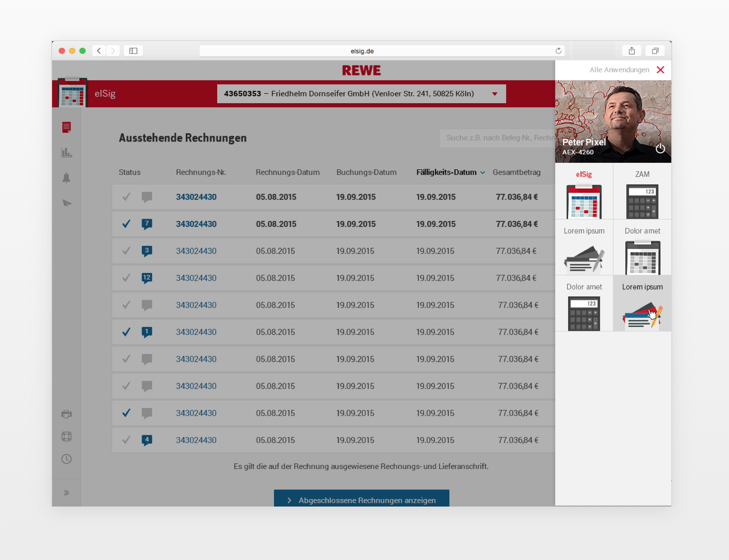729x560 pixels.
Task: Open invoice 343024430 in row with 12 comments
Action: click(196, 278)
